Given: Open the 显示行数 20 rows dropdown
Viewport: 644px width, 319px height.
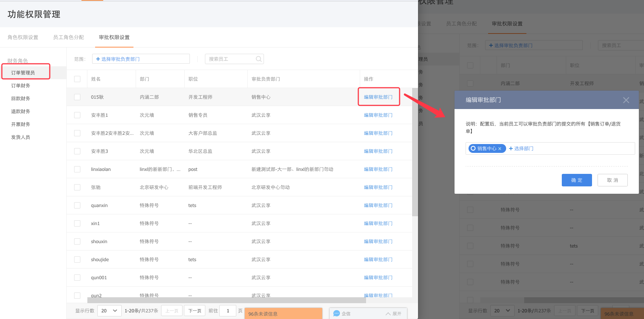Looking at the screenshot, I should [109, 311].
